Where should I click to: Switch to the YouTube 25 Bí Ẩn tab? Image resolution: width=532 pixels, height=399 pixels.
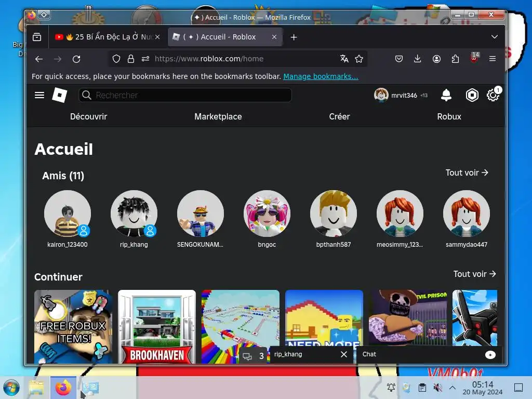tap(107, 37)
